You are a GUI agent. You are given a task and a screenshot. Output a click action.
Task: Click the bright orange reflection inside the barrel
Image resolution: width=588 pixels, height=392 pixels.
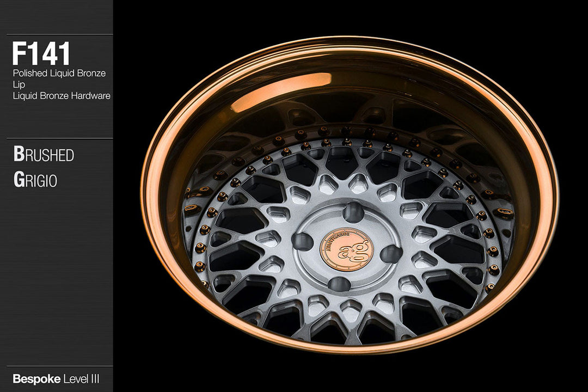click(x=280, y=91)
